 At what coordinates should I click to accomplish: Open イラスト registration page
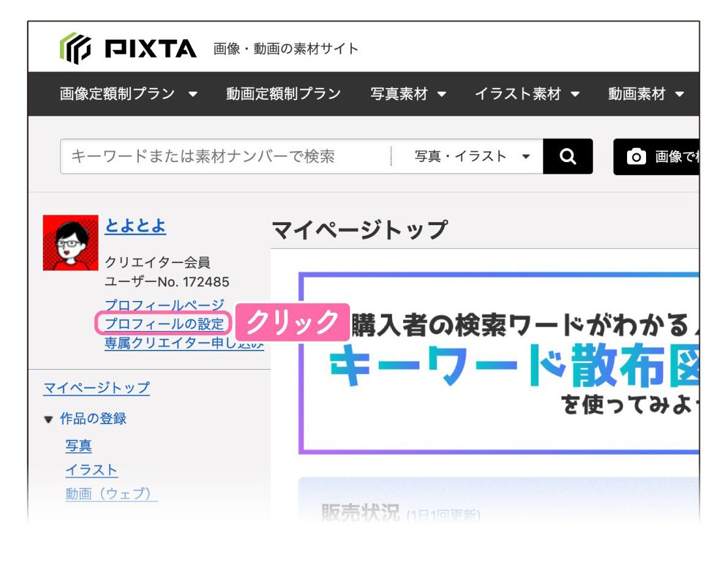pos(91,470)
